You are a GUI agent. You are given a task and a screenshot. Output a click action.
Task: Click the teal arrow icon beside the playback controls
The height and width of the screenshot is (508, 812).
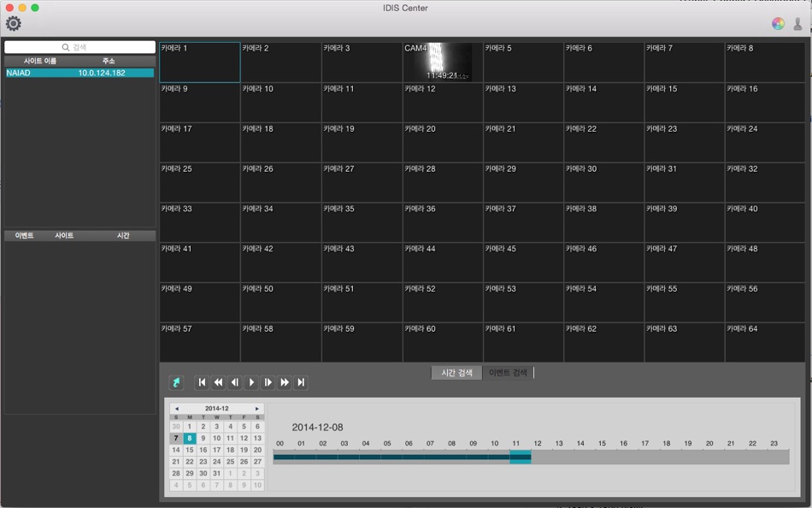tap(176, 382)
